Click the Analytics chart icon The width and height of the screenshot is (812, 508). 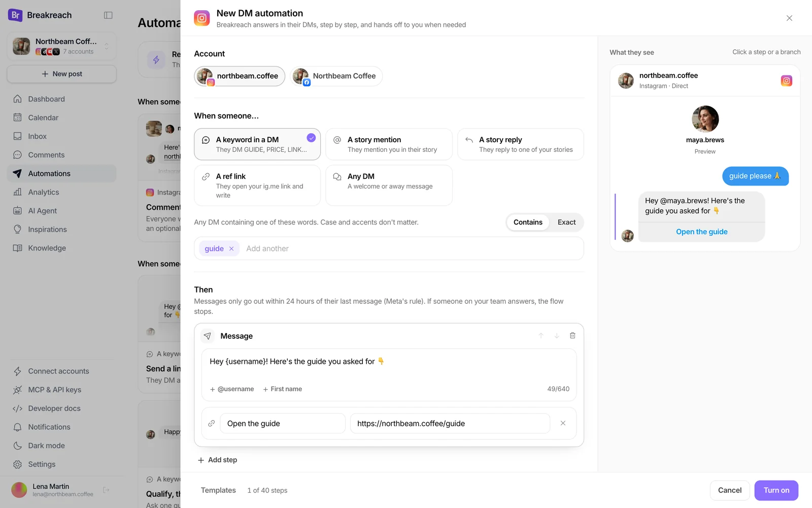[x=18, y=192]
